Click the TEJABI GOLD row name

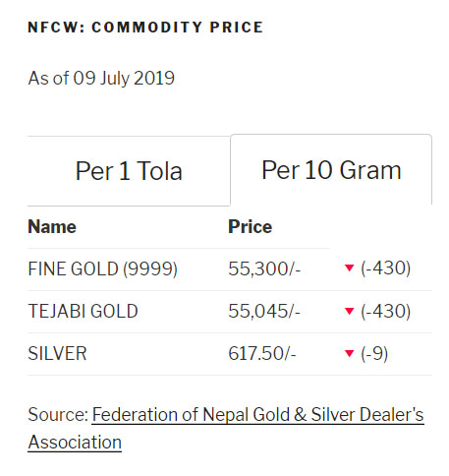[83, 311]
